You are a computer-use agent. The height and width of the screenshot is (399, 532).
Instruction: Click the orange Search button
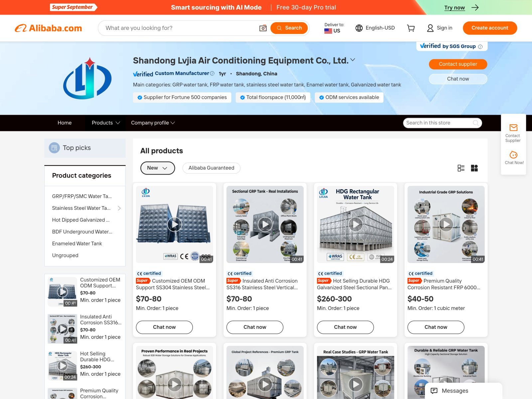pos(289,28)
